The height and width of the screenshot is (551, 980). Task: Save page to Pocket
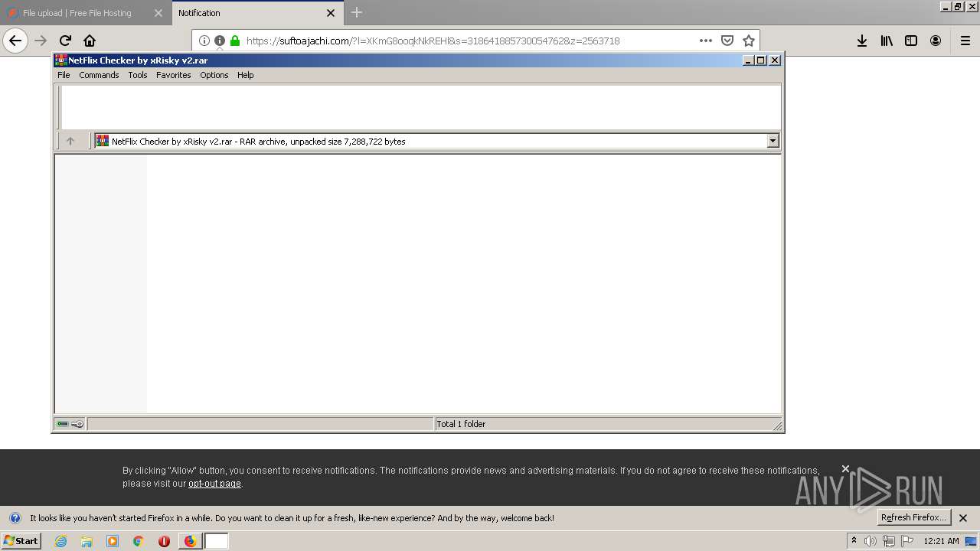pyautogui.click(x=727, y=41)
